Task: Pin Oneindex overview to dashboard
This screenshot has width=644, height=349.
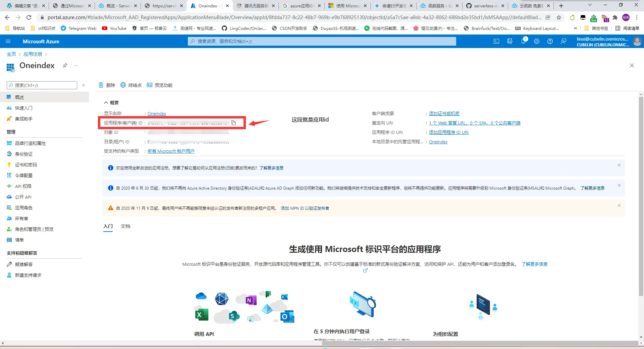Action: [65, 65]
